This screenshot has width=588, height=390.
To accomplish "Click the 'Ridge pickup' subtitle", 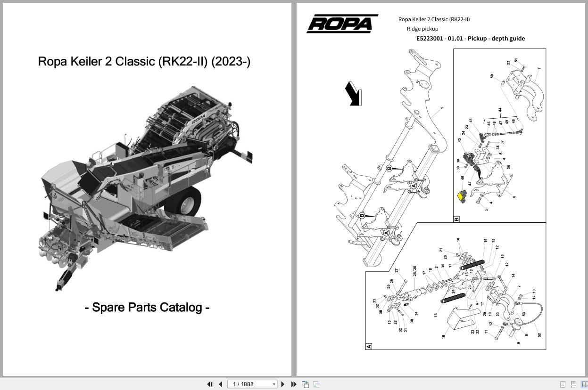I will click(422, 29).
